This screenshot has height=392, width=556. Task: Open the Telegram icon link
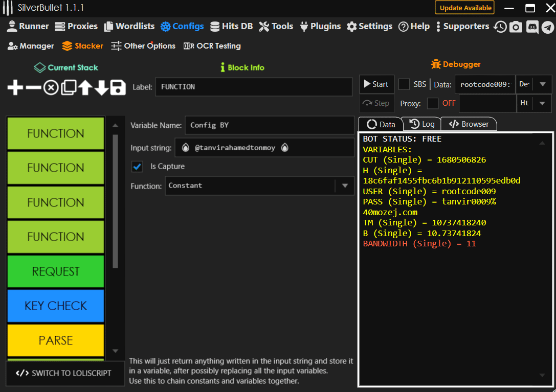(x=547, y=27)
